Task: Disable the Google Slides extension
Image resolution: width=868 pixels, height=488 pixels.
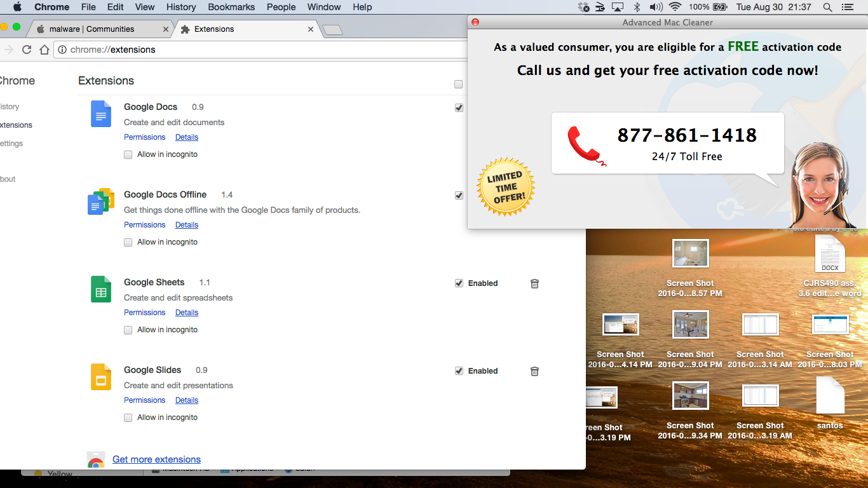Action: [x=459, y=371]
